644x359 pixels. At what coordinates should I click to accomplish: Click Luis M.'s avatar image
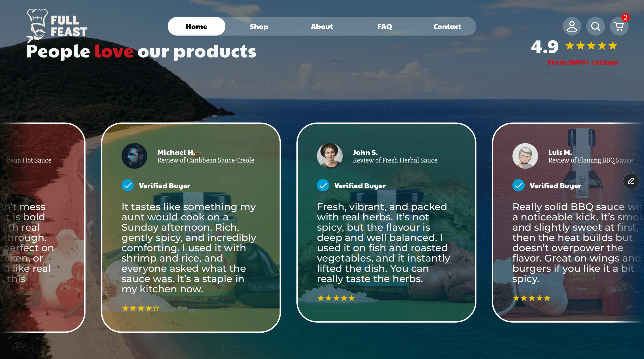coord(525,156)
